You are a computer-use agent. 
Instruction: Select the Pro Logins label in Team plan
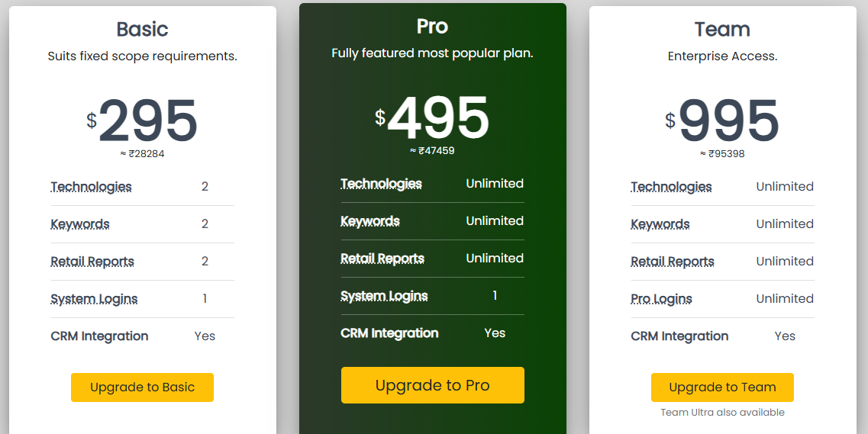662,299
